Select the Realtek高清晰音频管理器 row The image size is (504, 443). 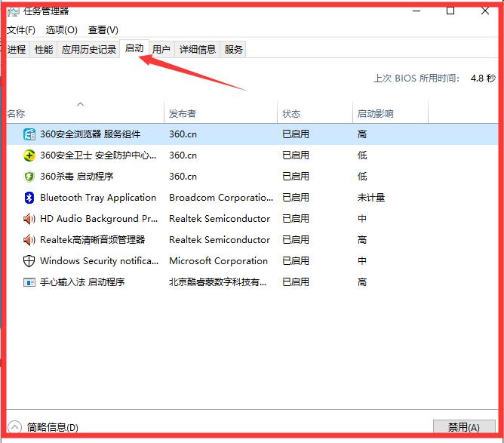(252, 240)
